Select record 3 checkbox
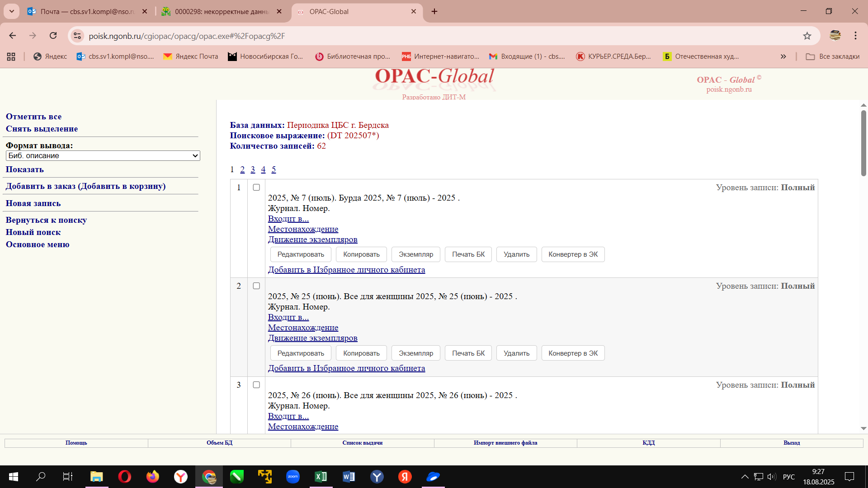The width and height of the screenshot is (868, 488). (256, 385)
